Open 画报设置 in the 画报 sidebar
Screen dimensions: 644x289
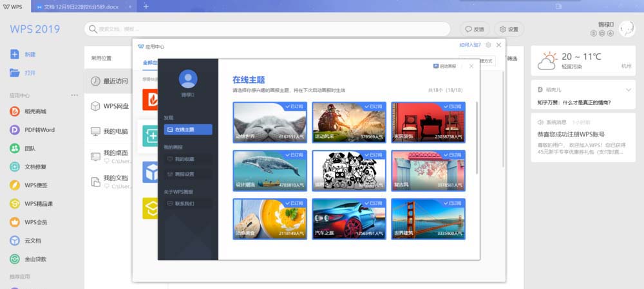(188, 174)
